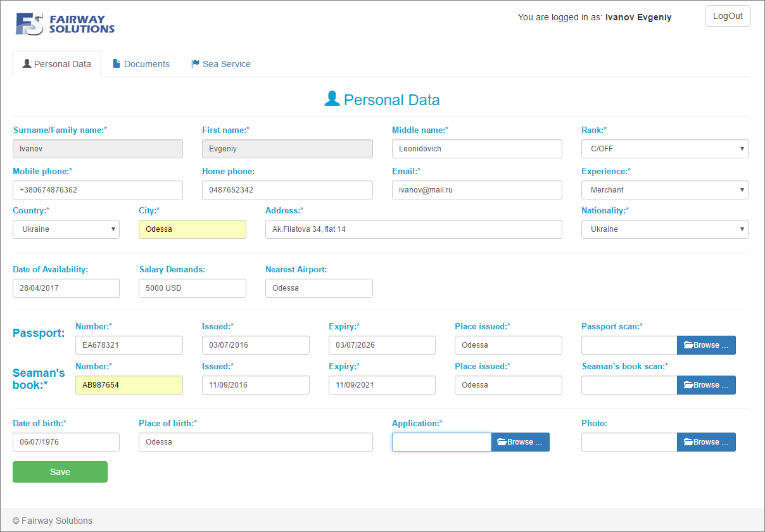
Task: Expand the Experience dropdown
Action: point(665,190)
